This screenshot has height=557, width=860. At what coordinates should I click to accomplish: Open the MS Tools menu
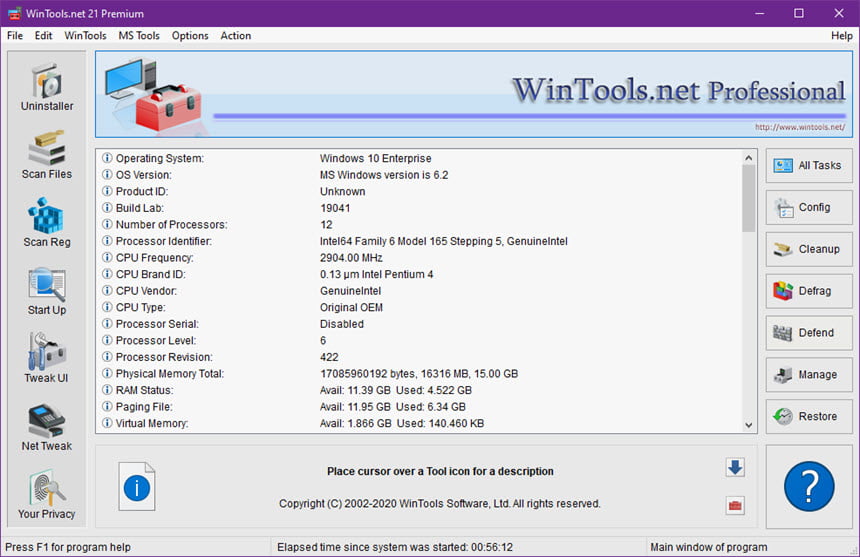[x=139, y=36]
